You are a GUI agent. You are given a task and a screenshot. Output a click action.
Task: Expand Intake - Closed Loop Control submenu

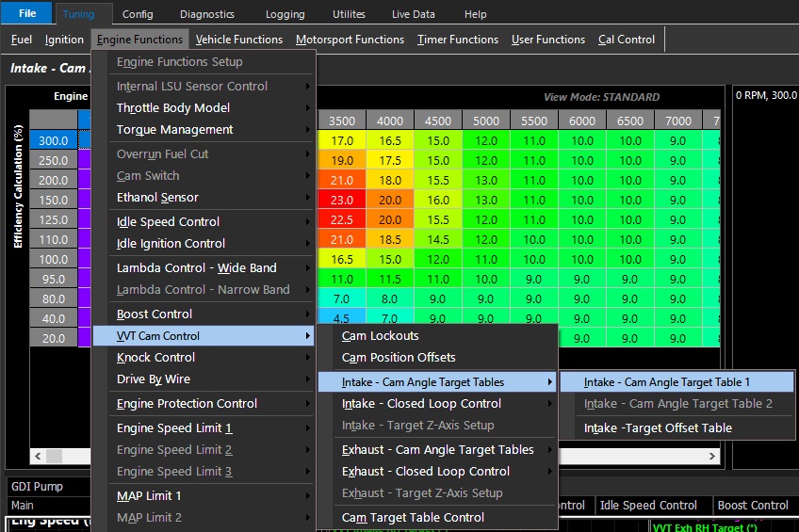pyautogui.click(x=436, y=404)
